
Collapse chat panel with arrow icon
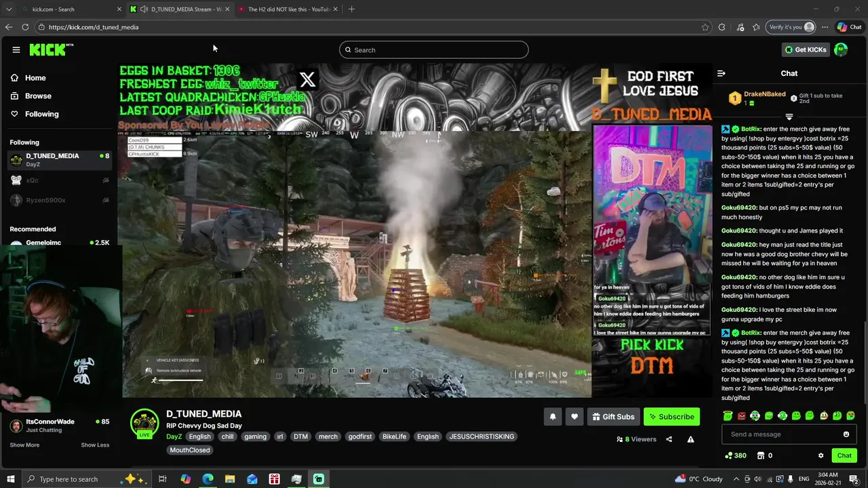point(722,73)
